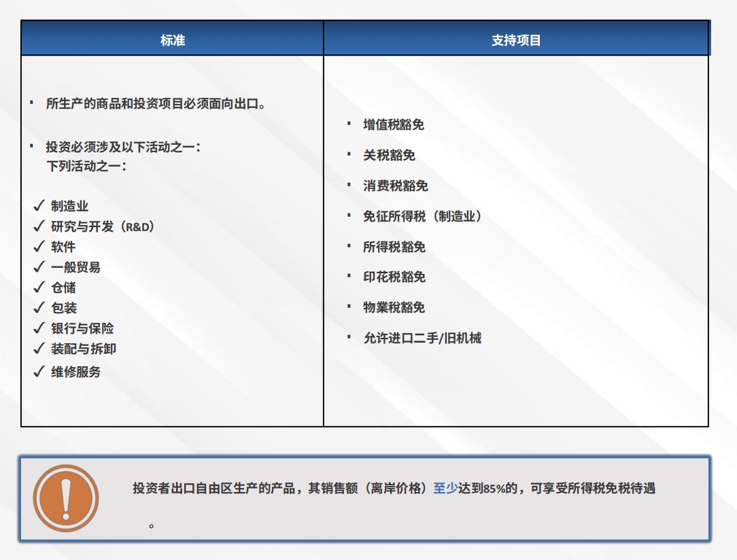Image resolution: width=737 pixels, height=560 pixels.
Task: Select the 物業税豁免 item
Action: (394, 308)
